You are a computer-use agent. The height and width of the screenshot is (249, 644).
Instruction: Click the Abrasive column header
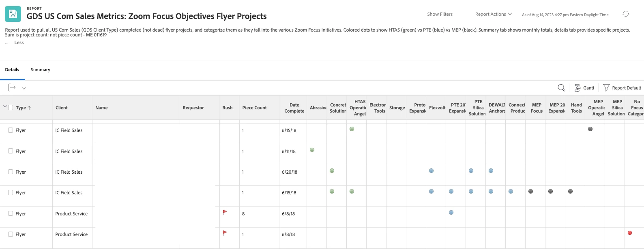point(318,108)
